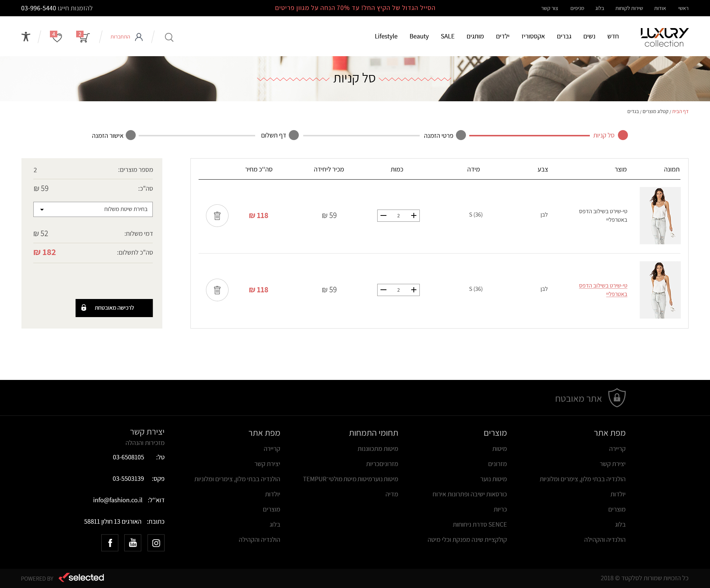Open the Facebook page from footer icon
Viewport: 710px width, 588px height.
tap(110, 543)
